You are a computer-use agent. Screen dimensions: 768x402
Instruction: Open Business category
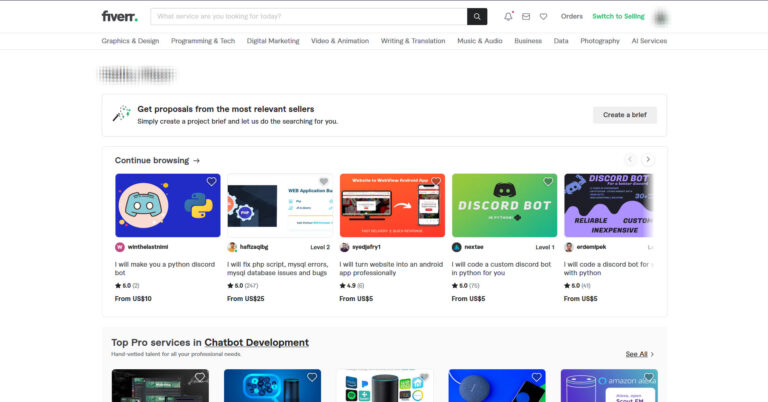[x=528, y=41]
